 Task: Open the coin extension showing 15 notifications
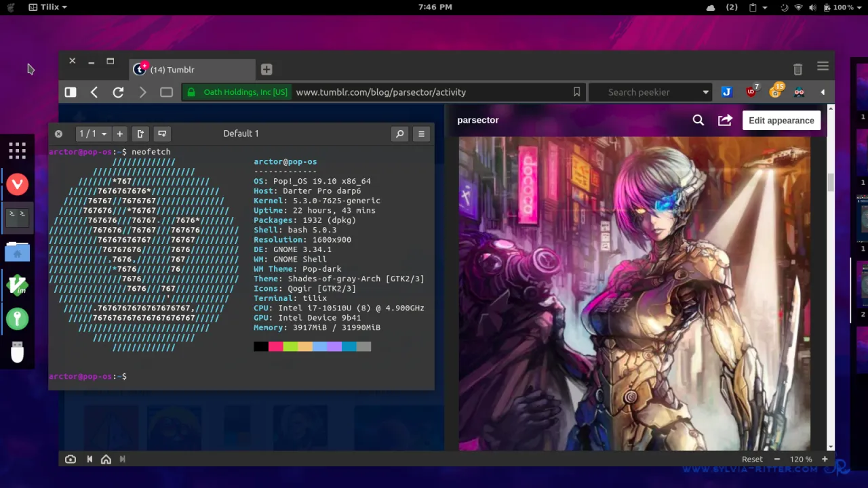click(x=775, y=91)
